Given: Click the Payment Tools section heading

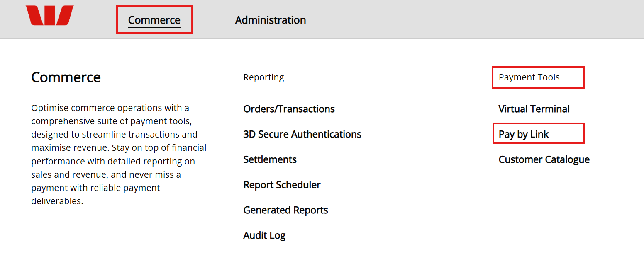Looking at the screenshot, I should (x=529, y=77).
